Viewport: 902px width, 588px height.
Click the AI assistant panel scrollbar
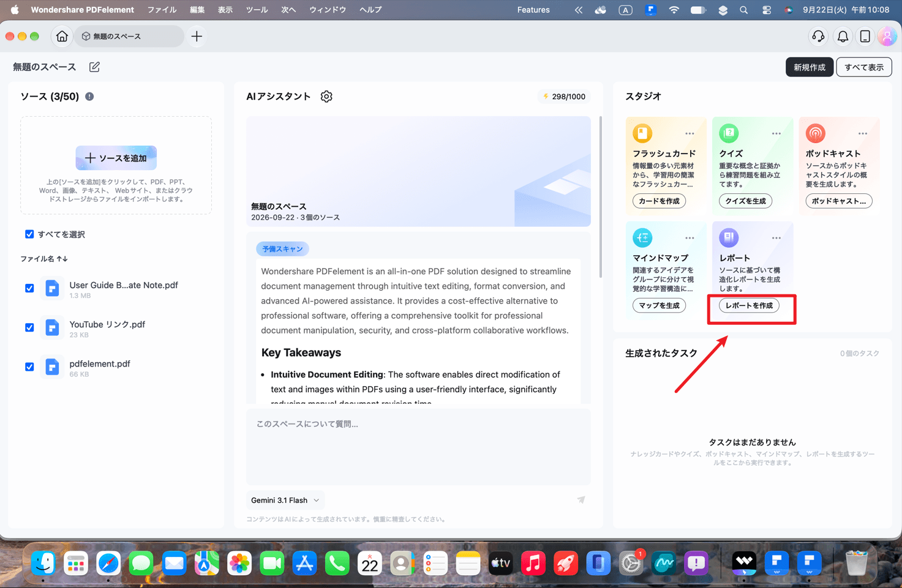coord(600,197)
